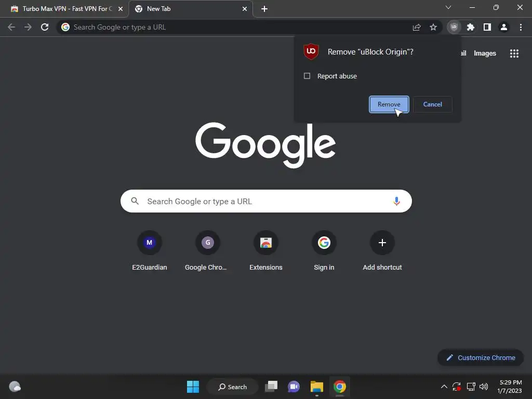
Task: Open Chrome's three-dot menu
Action: [x=521, y=27]
